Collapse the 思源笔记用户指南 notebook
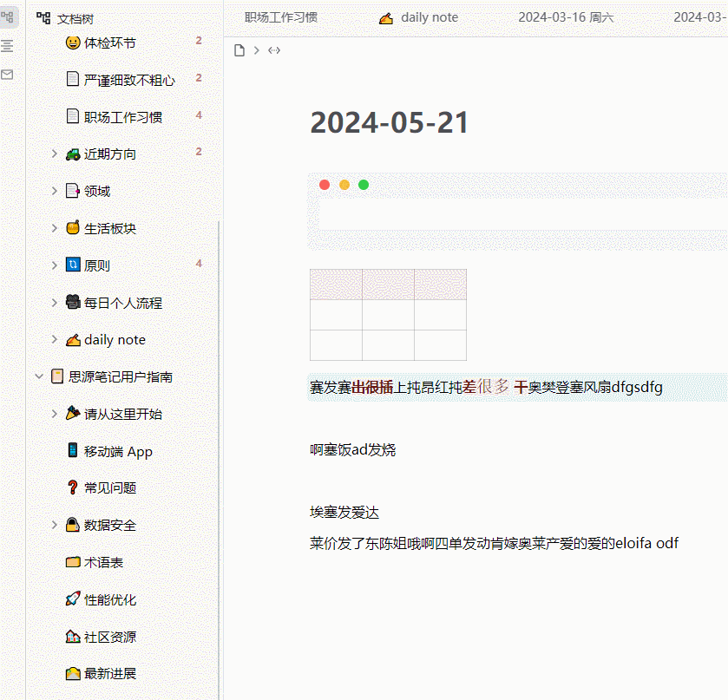 click(38, 376)
